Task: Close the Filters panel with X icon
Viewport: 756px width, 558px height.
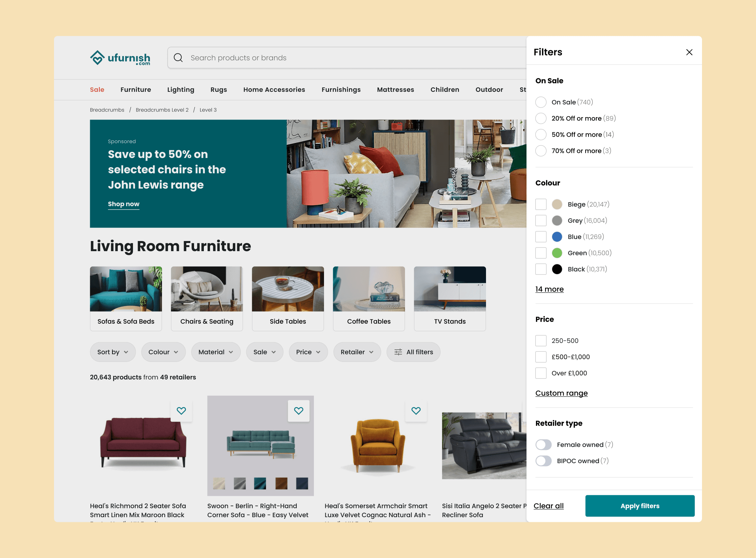Action: tap(689, 52)
